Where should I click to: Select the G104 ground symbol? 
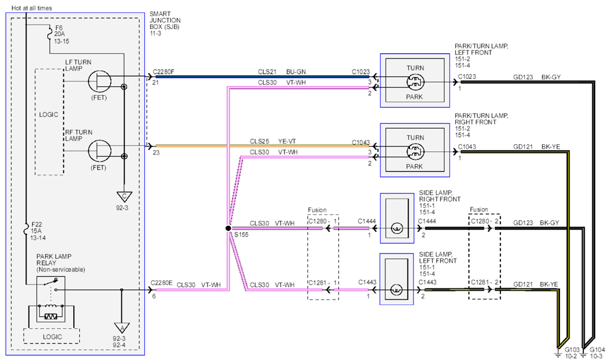583,354
